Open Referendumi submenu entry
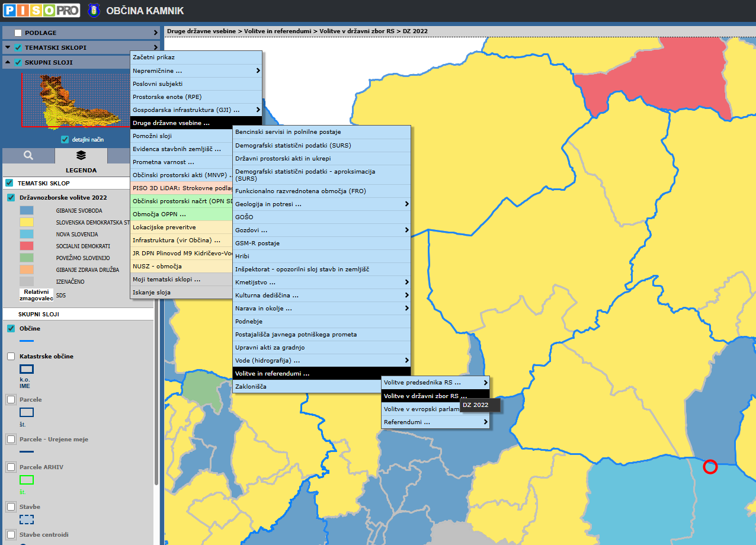This screenshot has height=545, width=756. (x=435, y=422)
